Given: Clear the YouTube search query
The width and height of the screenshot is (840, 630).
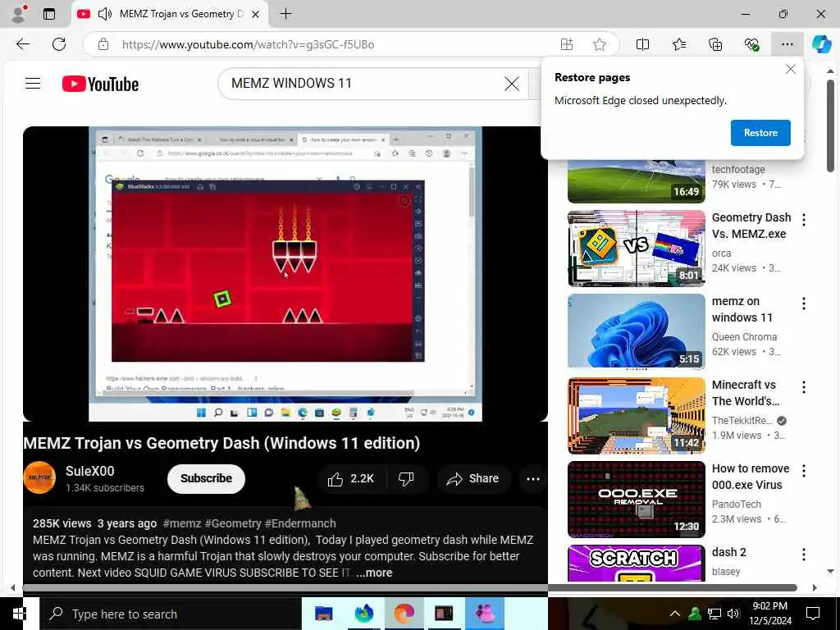Looking at the screenshot, I should [x=512, y=84].
